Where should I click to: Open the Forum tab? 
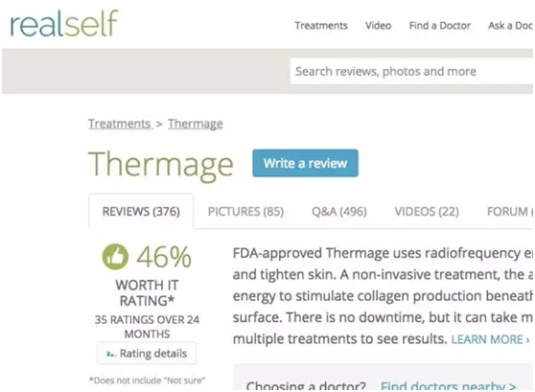[510, 212]
